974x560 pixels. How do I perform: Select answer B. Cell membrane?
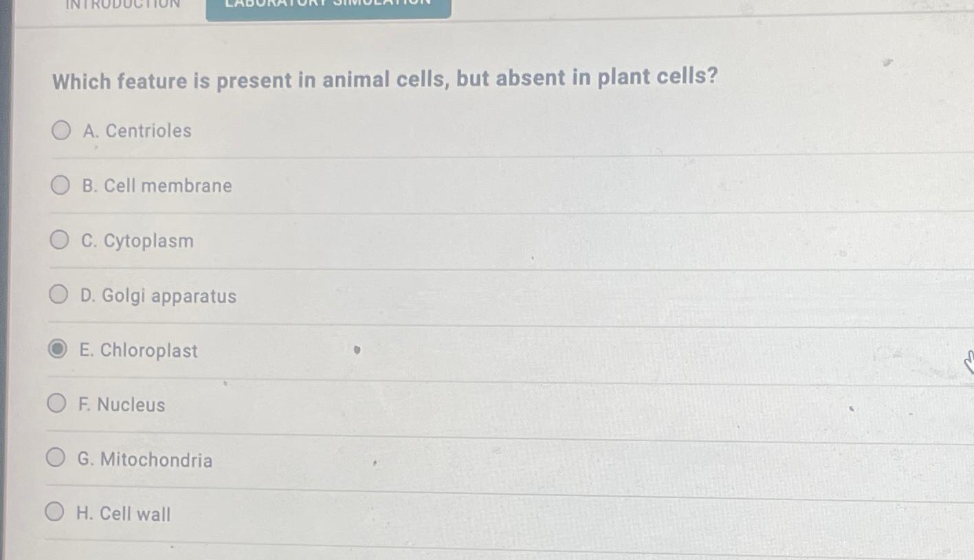60,185
